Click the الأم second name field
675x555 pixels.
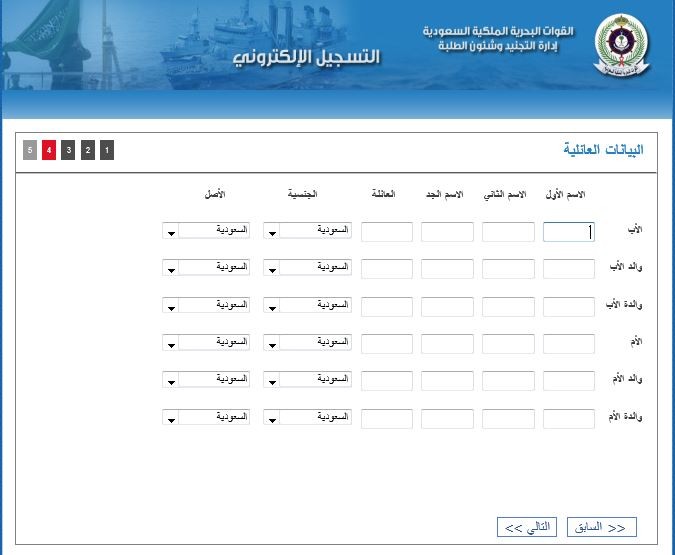tap(508, 344)
